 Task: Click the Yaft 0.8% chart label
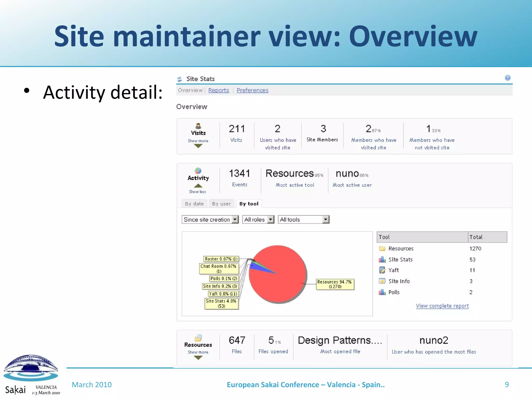(223, 294)
